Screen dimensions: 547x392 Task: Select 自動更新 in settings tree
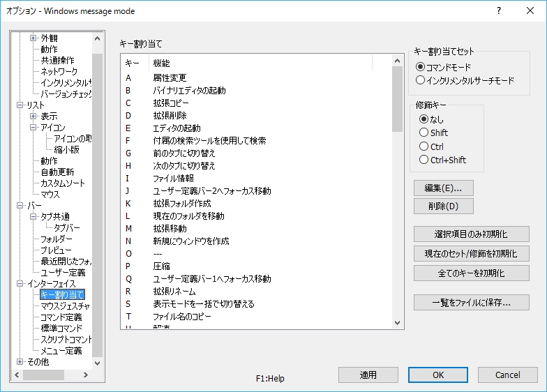click(57, 172)
